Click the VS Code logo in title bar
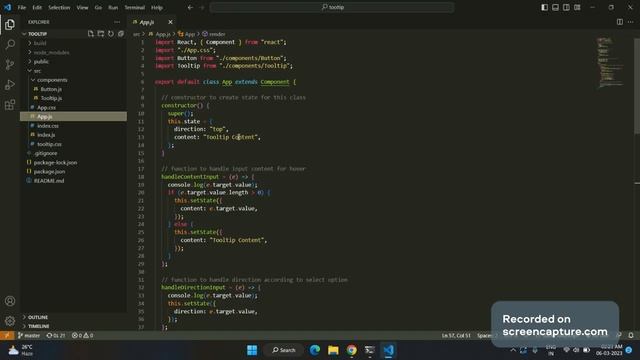This screenshot has width=640, height=360. 7,7
